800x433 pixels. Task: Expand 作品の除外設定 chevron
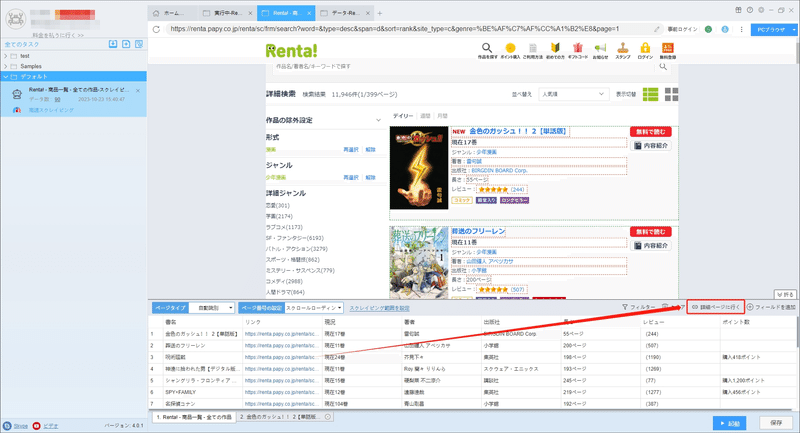click(378, 120)
